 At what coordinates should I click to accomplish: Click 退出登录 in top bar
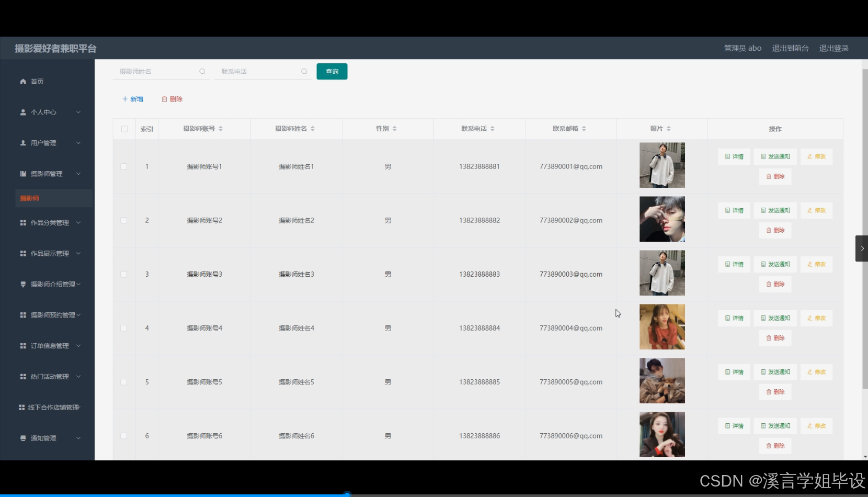(833, 48)
